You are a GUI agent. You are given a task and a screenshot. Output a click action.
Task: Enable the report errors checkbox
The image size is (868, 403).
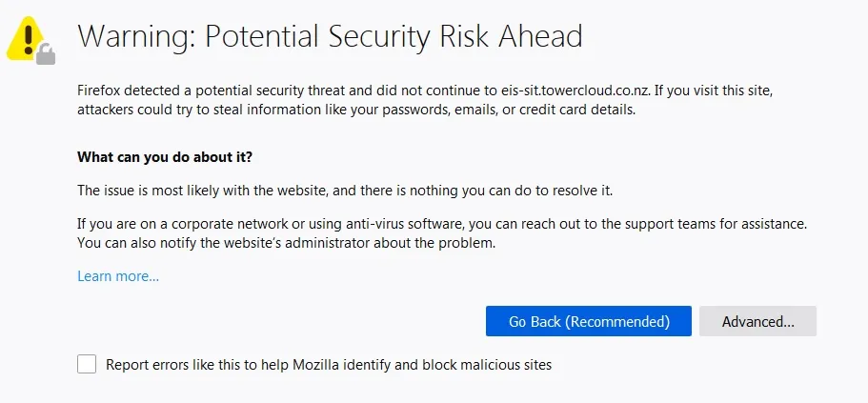point(87,364)
